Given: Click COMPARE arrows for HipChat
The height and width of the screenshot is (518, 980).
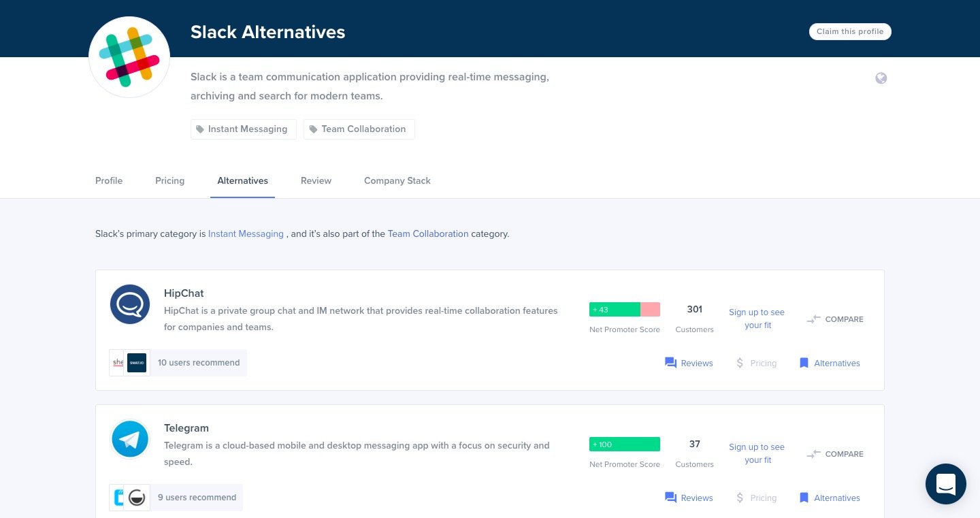Looking at the screenshot, I should pyautogui.click(x=835, y=319).
